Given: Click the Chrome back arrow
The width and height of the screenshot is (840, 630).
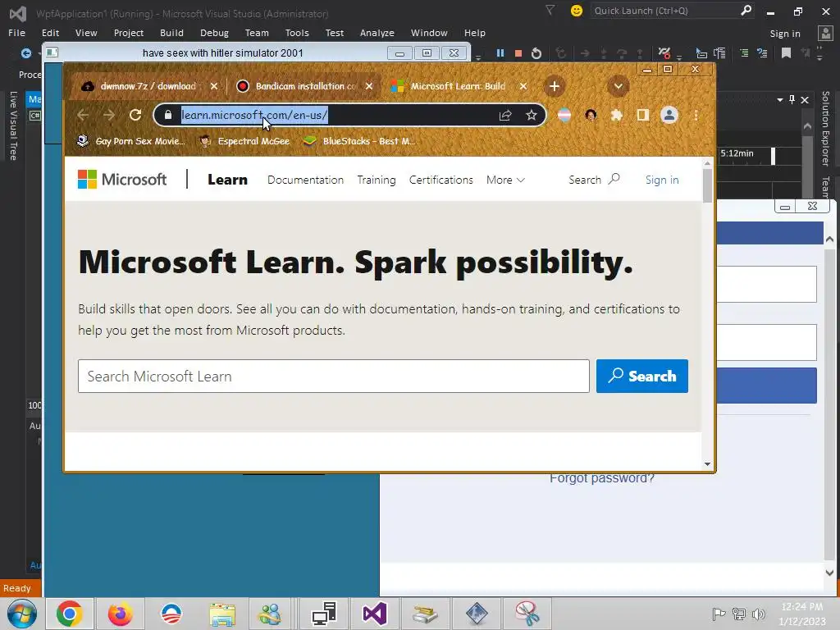Looking at the screenshot, I should pos(83,115).
